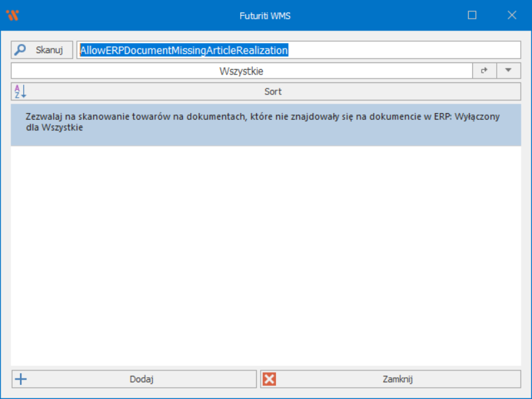The width and height of the screenshot is (532, 399).
Task: Click the A-Z sort icon
Action: tap(20, 92)
